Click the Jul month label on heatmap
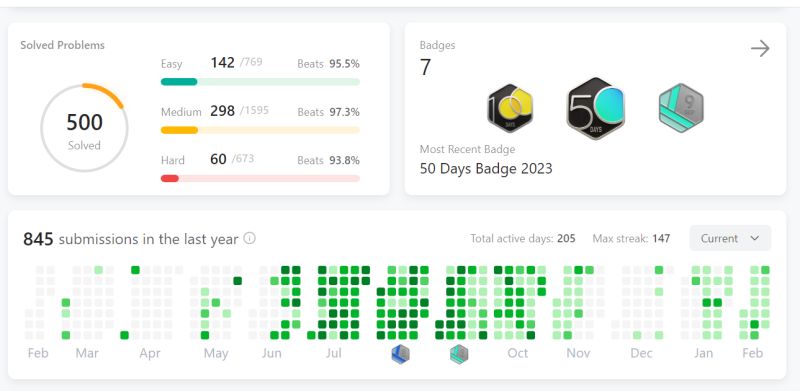Viewport: 800px width, 391px height. pos(334,353)
